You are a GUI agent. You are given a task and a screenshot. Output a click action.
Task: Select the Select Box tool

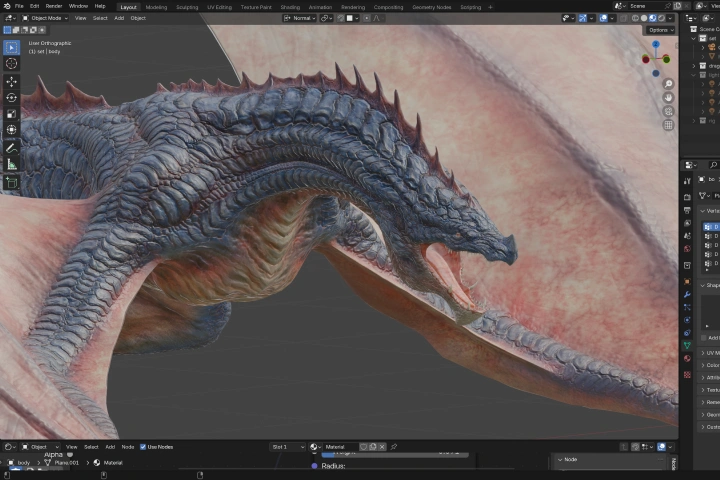(x=11, y=48)
